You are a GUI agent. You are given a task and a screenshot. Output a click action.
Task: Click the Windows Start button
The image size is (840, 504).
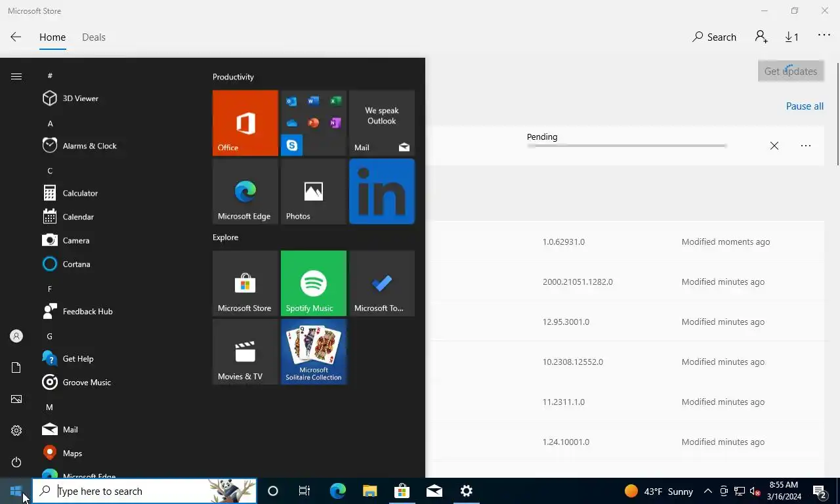[x=16, y=491]
